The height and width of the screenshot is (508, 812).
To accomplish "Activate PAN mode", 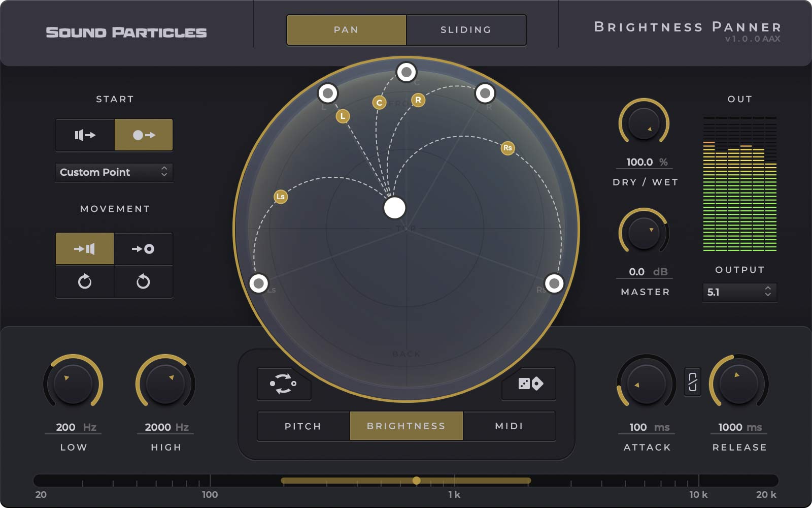I will (347, 30).
